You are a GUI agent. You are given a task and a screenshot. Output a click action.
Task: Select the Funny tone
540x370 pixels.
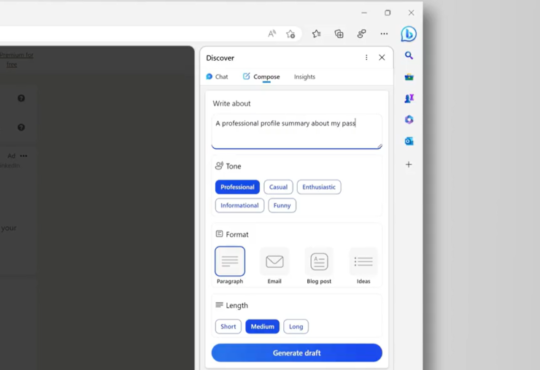coord(282,205)
